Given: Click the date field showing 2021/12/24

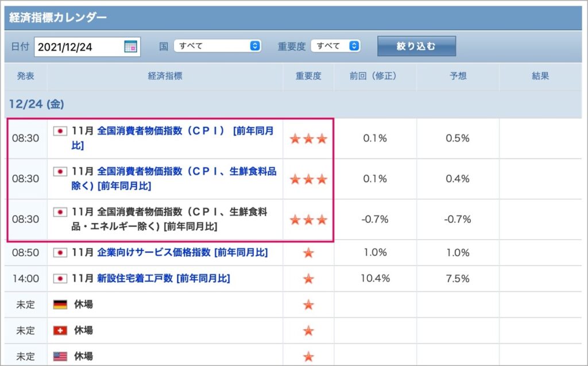Looking at the screenshot, I should coord(87,47).
